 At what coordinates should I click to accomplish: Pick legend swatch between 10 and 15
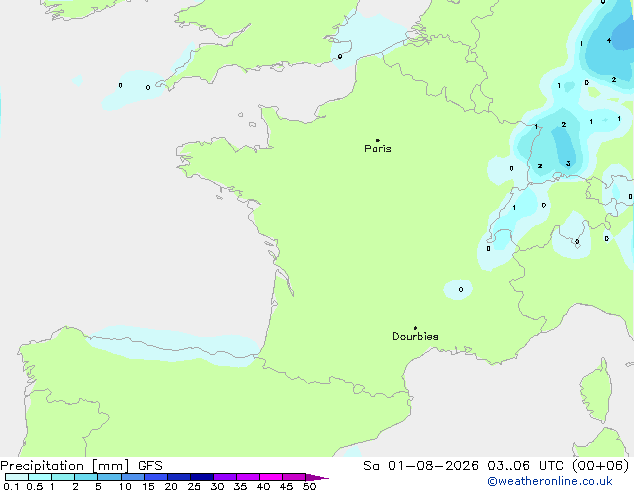click(x=133, y=477)
